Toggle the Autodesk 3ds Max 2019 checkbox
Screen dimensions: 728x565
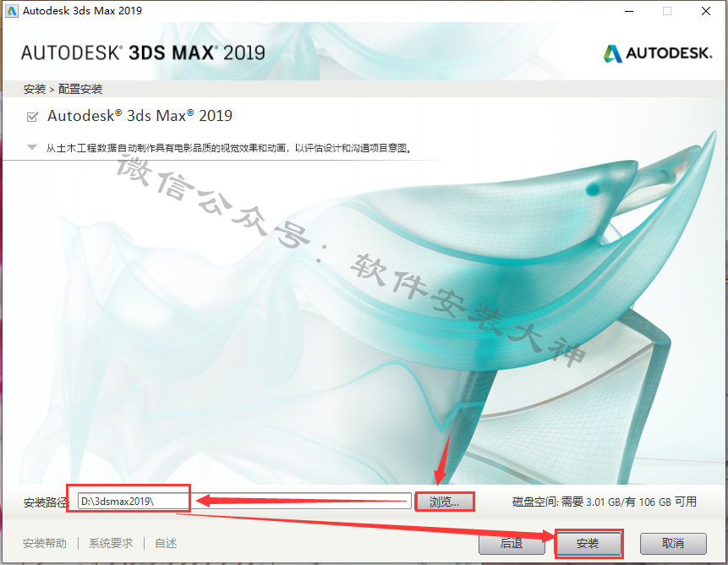[32, 117]
